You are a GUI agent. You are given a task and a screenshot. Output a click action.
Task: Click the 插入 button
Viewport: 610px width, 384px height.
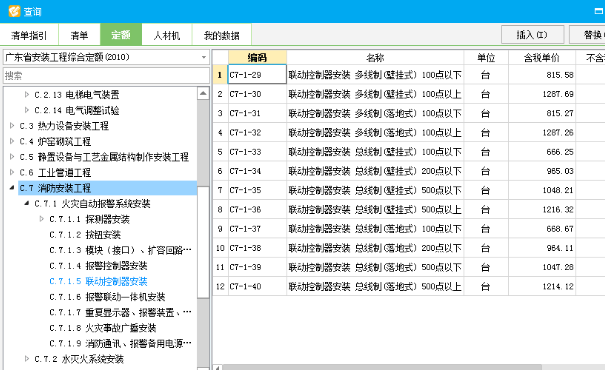coord(532,35)
